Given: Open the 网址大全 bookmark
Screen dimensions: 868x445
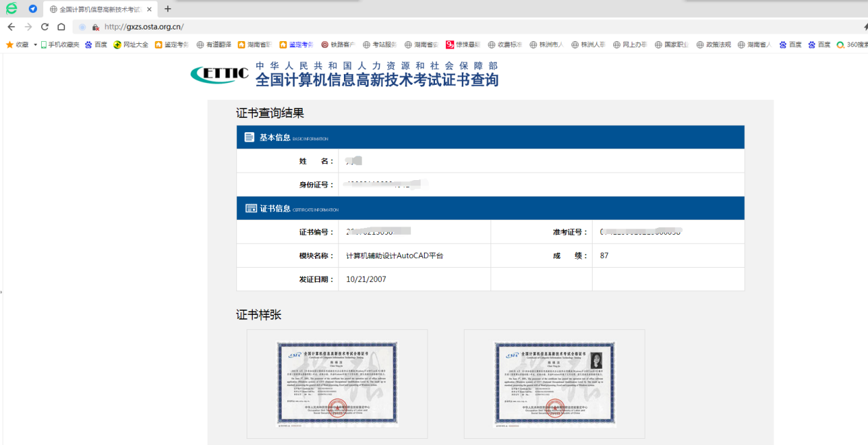Looking at the screenshot, I should click(131, 44).
